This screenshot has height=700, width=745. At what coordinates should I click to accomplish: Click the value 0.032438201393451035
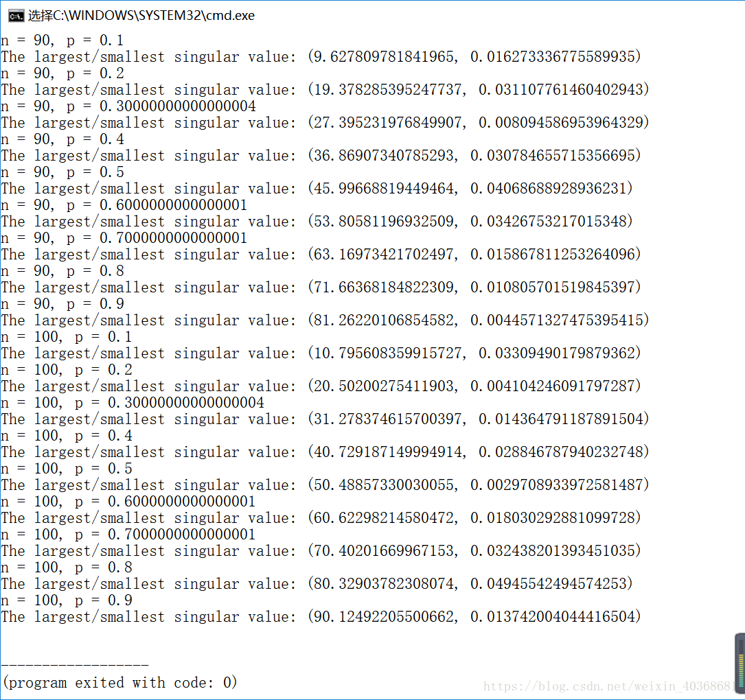pyautogui.click(x=551, y=551)
